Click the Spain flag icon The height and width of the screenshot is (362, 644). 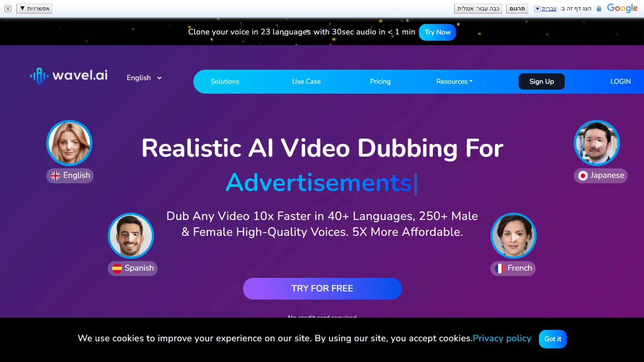tap(117, 268)
